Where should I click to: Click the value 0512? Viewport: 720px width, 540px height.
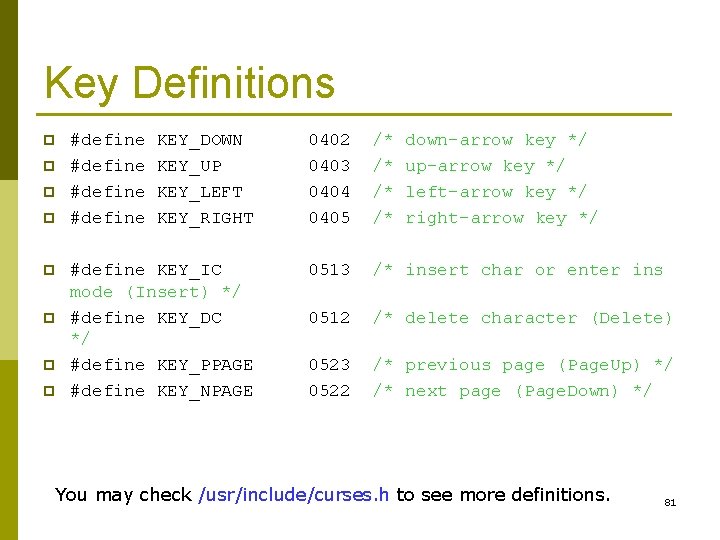click(329, 317)
